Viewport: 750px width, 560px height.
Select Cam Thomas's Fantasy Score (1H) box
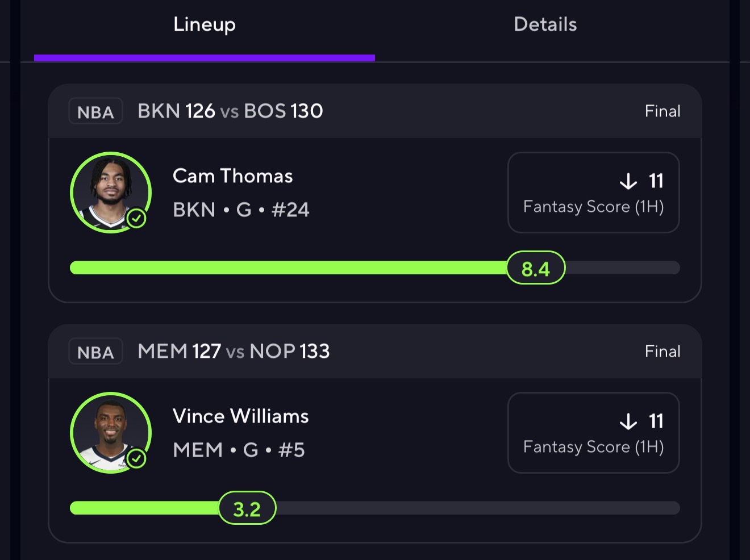(x=593, y=193)
